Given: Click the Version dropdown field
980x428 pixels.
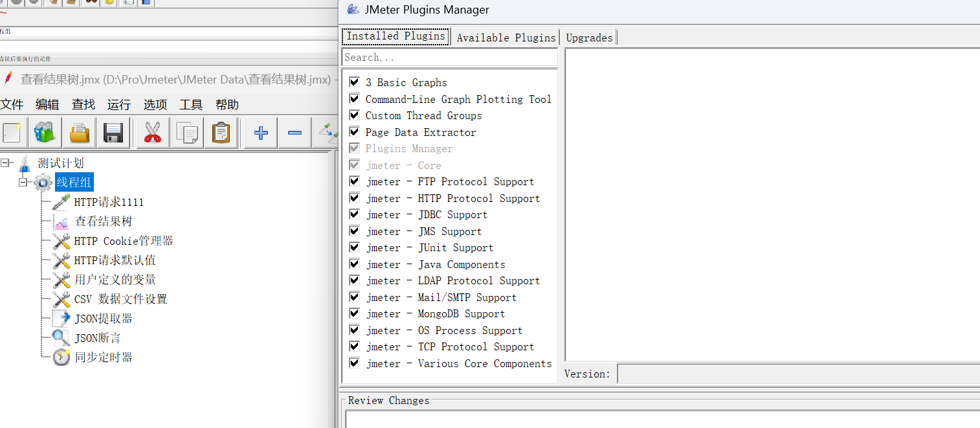Looking at the screenshot, I should (798, 374).
